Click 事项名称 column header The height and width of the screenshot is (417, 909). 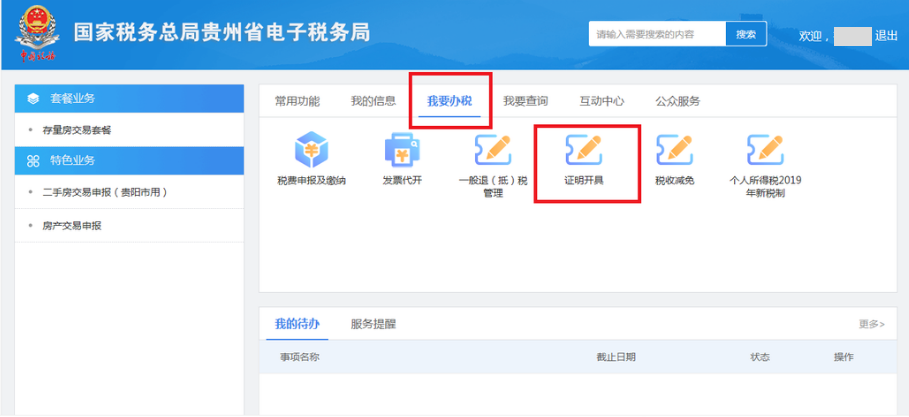[300, 357]
